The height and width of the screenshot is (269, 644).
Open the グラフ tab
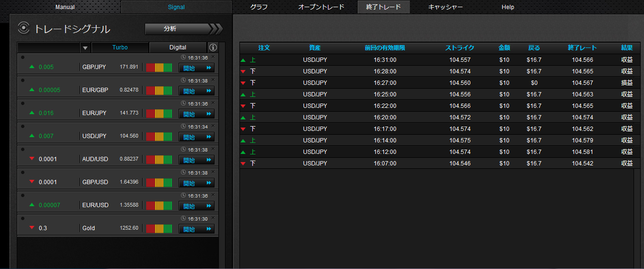click(x=259, y=7)
